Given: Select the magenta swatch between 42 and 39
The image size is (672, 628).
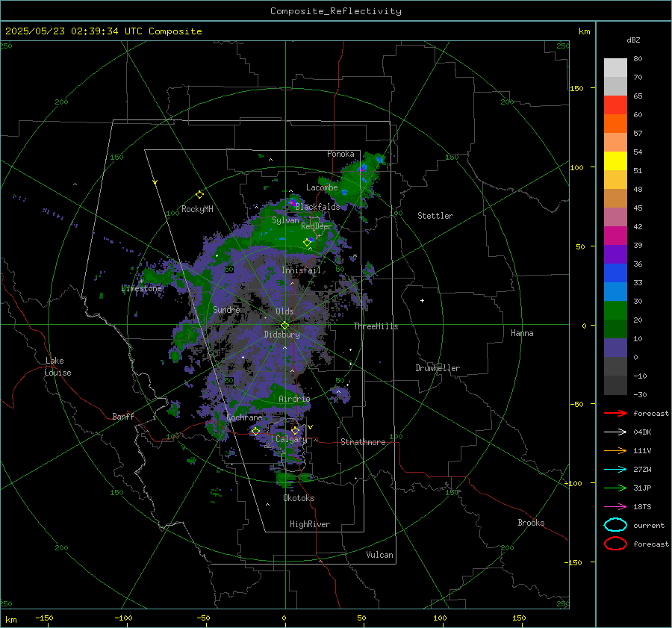Looking at the screenshot, I should click(615, 236).
